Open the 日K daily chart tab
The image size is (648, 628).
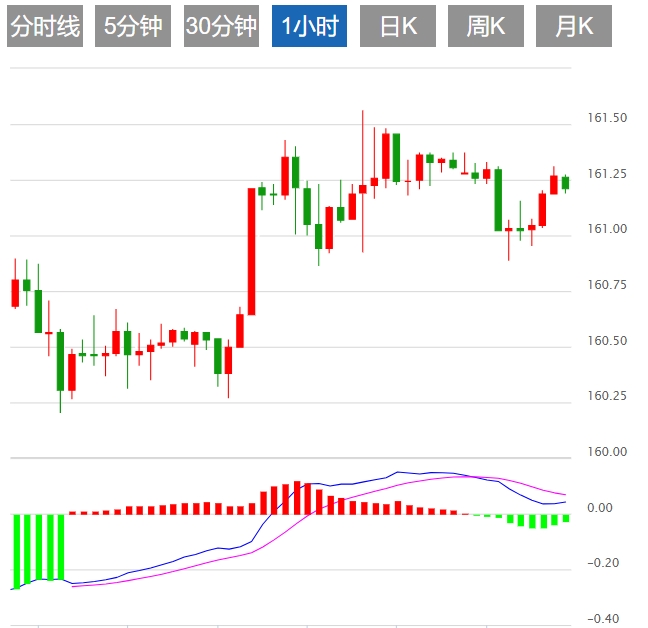(398, 26)
